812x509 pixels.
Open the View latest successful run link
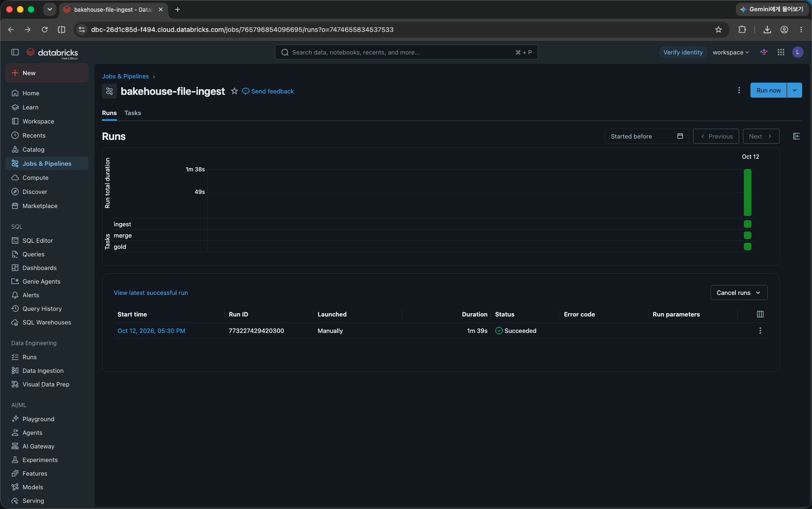point(151,293)
